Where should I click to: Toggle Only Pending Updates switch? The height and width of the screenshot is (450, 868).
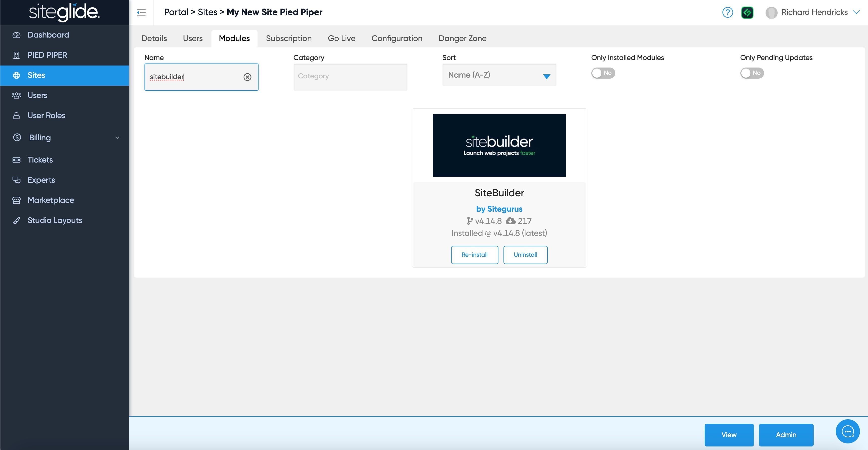pos(752,73)
